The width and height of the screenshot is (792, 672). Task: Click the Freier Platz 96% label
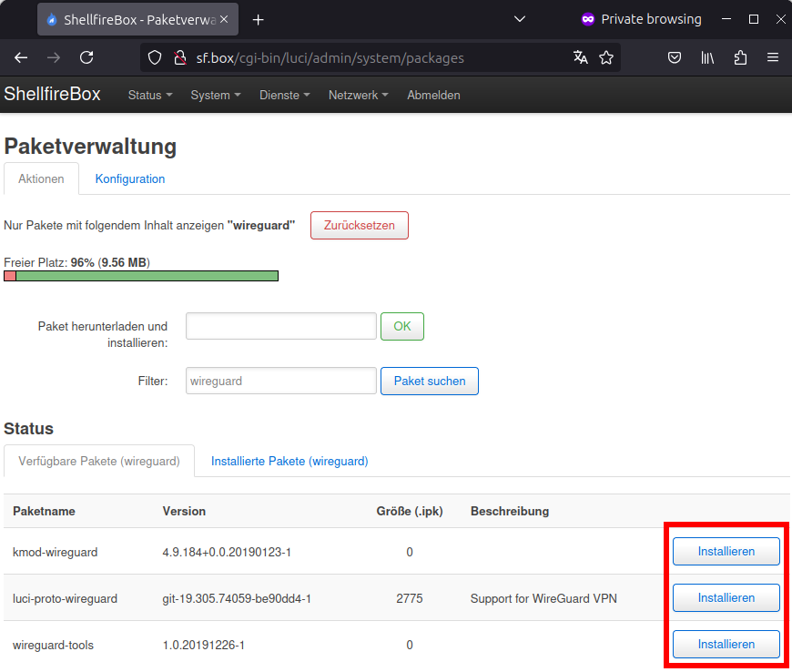point(76,263)
